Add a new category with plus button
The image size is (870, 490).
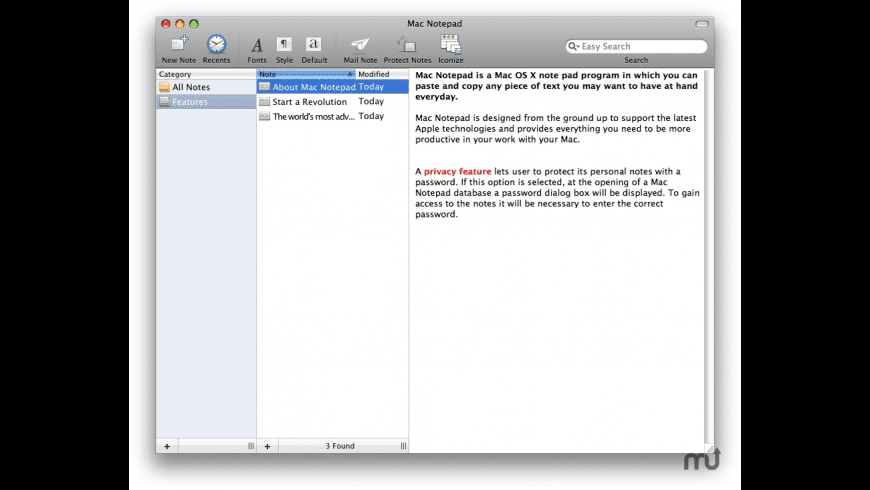(167, 446)
